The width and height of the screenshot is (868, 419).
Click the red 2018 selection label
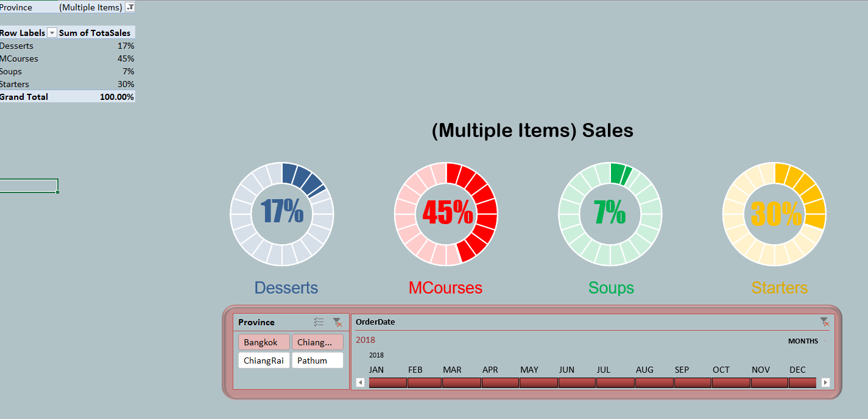[x=365, y=340]
